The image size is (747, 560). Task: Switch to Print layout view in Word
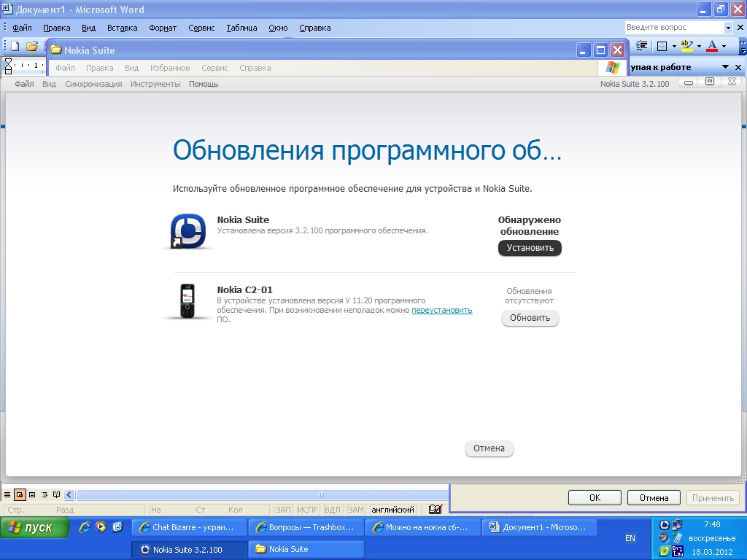coord(32,495)
